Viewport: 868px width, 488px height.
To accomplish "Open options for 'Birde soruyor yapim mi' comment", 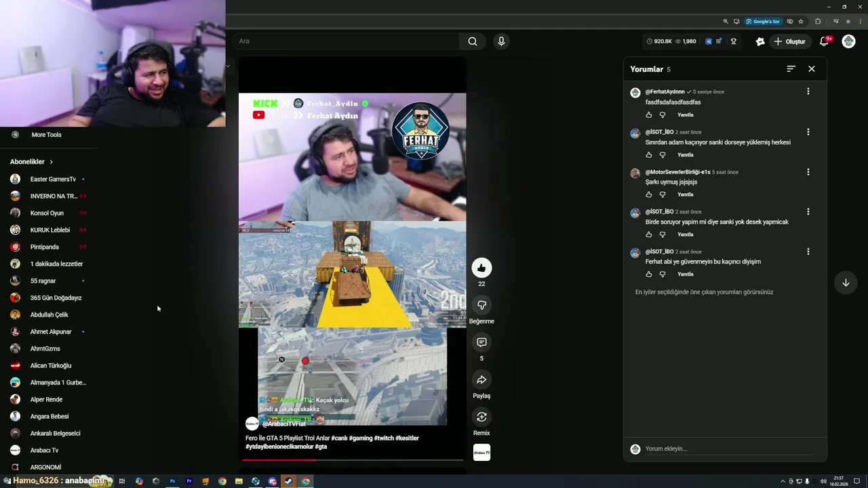I will [x=808, y=211].
